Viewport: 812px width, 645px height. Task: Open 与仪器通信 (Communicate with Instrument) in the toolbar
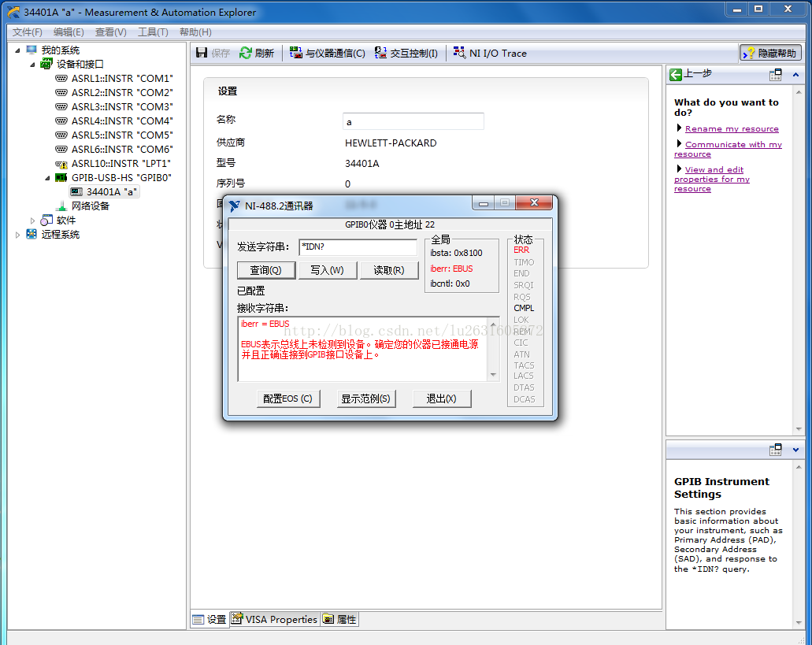(x=327, y=53)
